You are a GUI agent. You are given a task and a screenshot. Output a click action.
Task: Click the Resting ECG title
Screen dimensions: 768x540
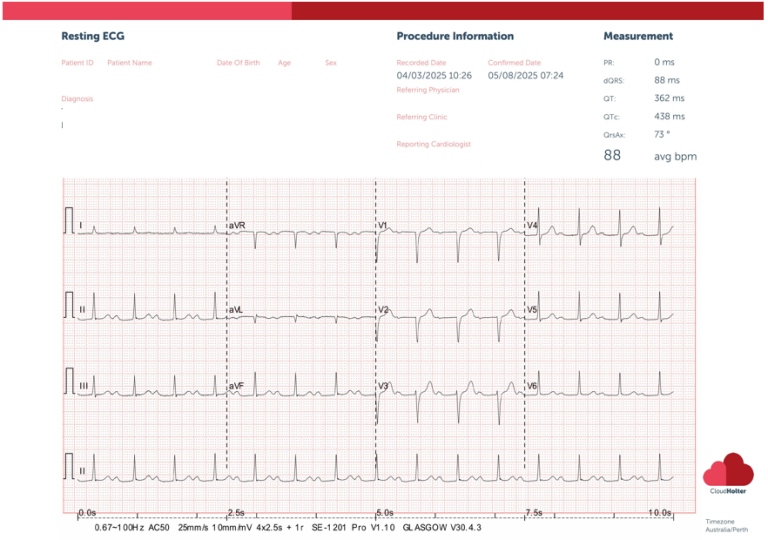pos(93,36)
